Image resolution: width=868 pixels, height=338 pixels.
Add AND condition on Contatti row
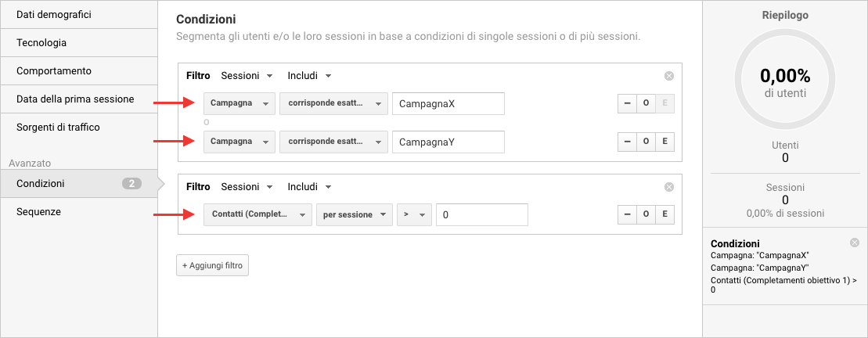pyautogui.click(x=665, y=214)
